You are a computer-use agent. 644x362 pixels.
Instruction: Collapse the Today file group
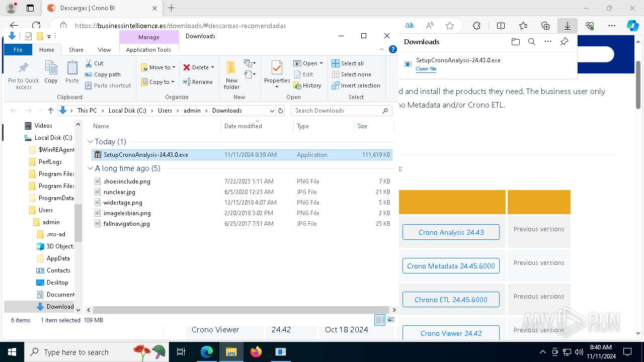(91, 142)
